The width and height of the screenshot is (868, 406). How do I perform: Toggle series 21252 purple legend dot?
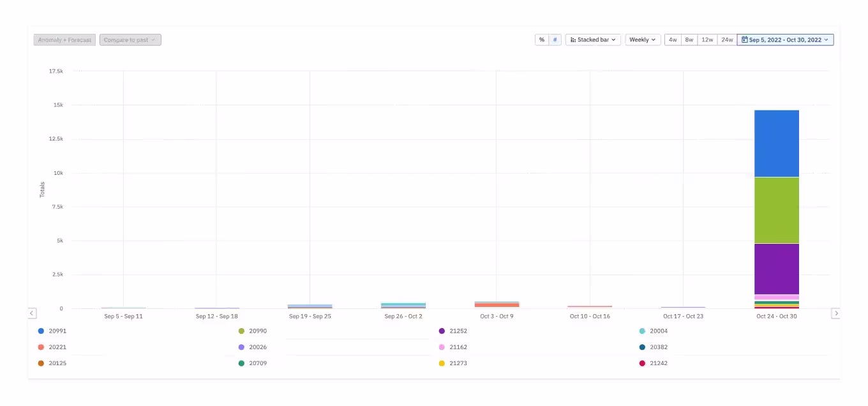442,331
